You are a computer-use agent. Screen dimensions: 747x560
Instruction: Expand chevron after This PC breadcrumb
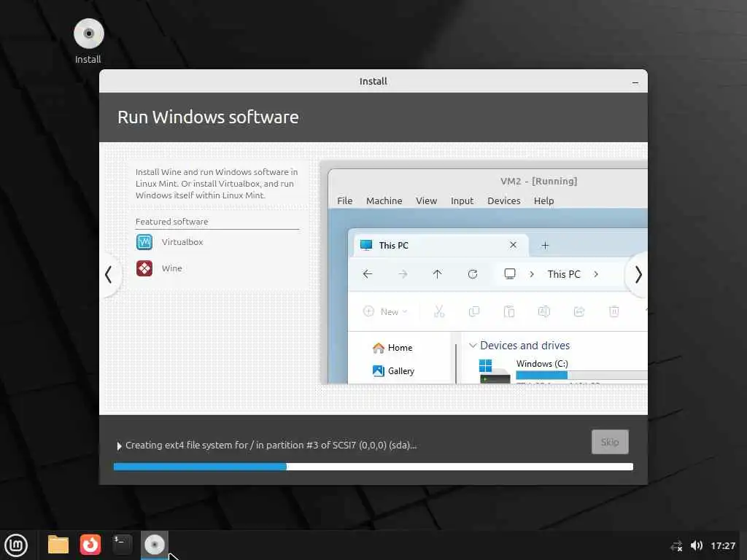[x=596, y=274]
